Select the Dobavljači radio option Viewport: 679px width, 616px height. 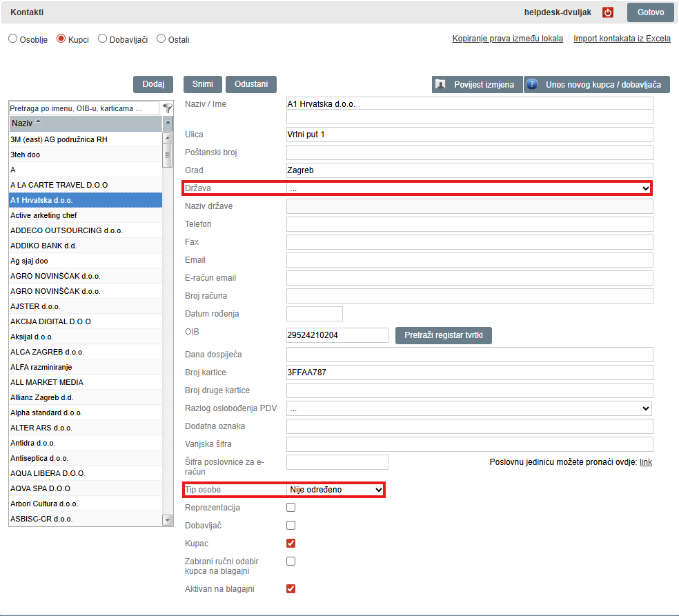point(103,39)
